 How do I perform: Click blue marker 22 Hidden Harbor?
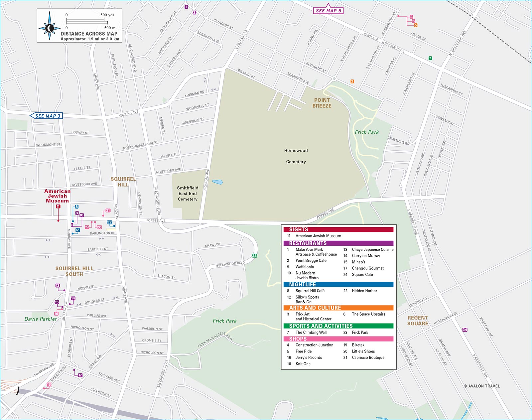click(109, 222)
